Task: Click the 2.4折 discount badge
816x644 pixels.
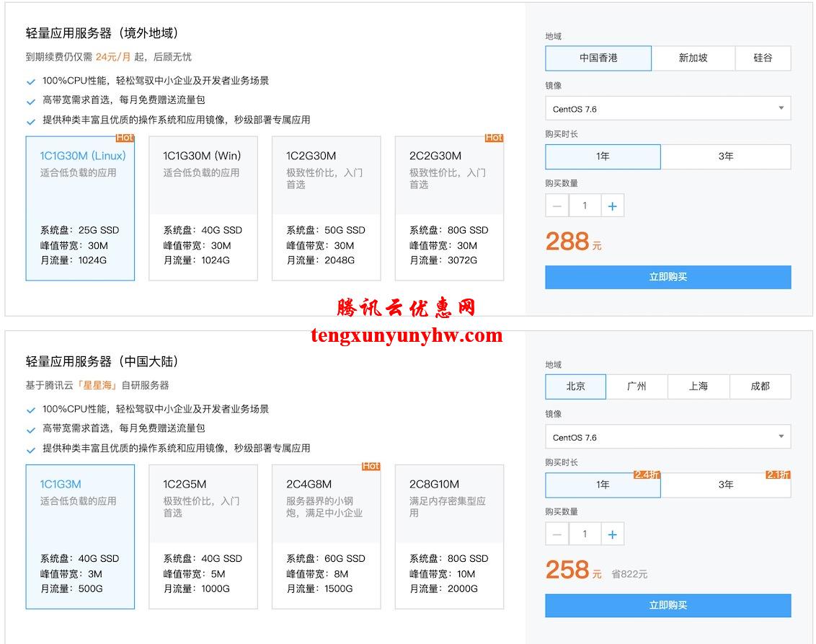Action: point(647,475)
